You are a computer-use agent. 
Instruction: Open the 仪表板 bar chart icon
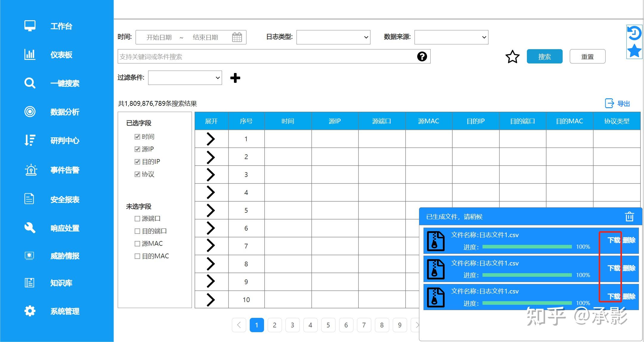point(30,55)
